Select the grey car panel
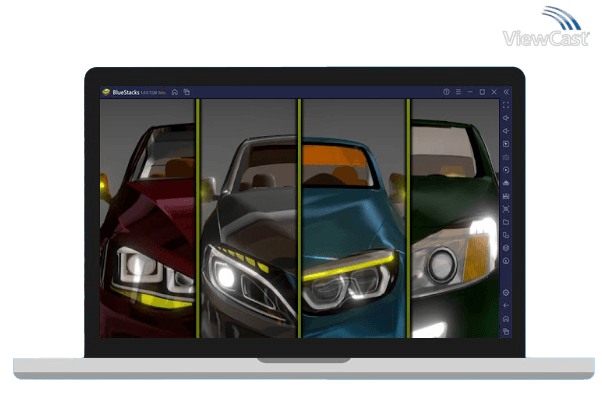 click(x=249, y=219)
